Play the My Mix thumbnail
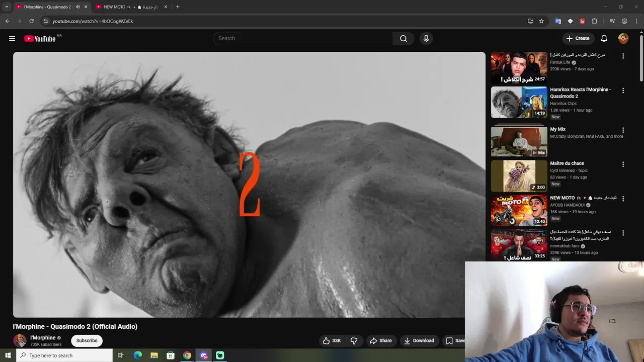Image resolution: width=644 pixels, height=362 pixels. 519,141
